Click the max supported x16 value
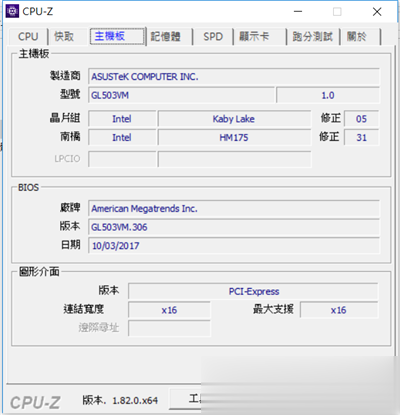The width and height of the screenshot is (400, 415). (x=339, y=310)
